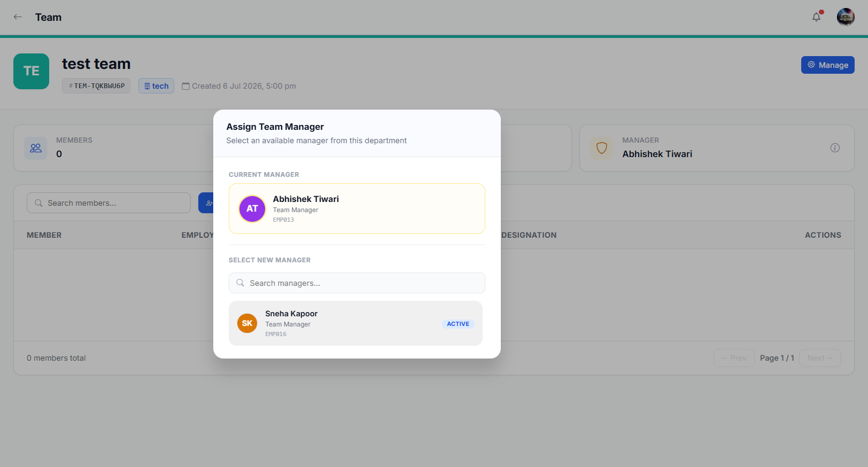The image size is (868, 467).
Task: Click the Next pagination button
Action: tap(820, 358)
